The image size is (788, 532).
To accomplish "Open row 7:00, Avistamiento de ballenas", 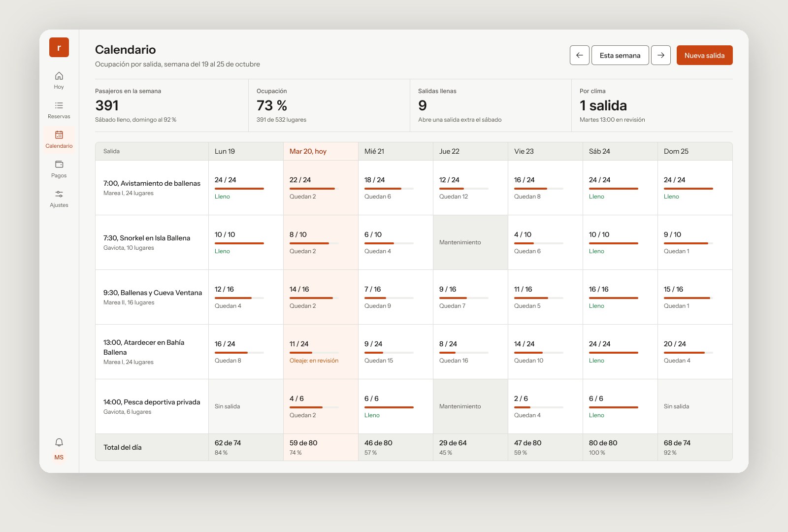I will [152, 188].
